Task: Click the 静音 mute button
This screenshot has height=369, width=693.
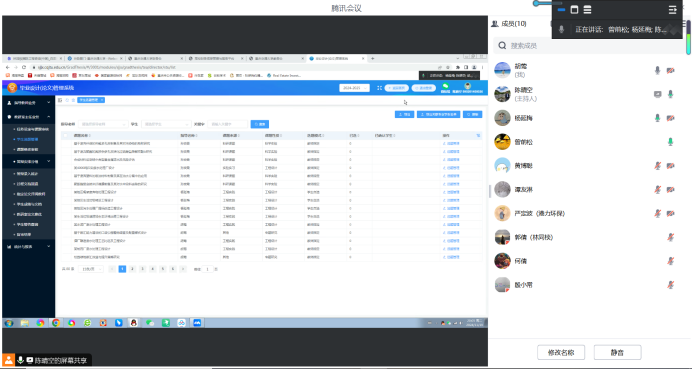Action: coord(617,352)
